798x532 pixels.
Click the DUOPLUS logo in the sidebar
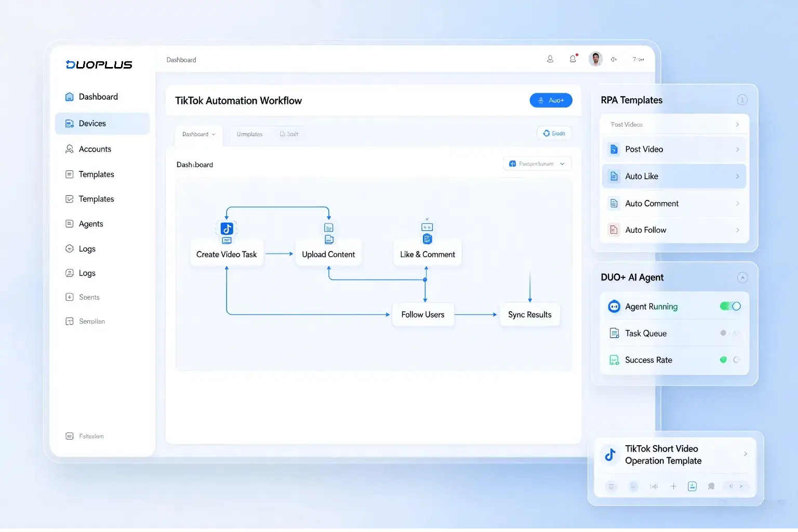[99, 64]
